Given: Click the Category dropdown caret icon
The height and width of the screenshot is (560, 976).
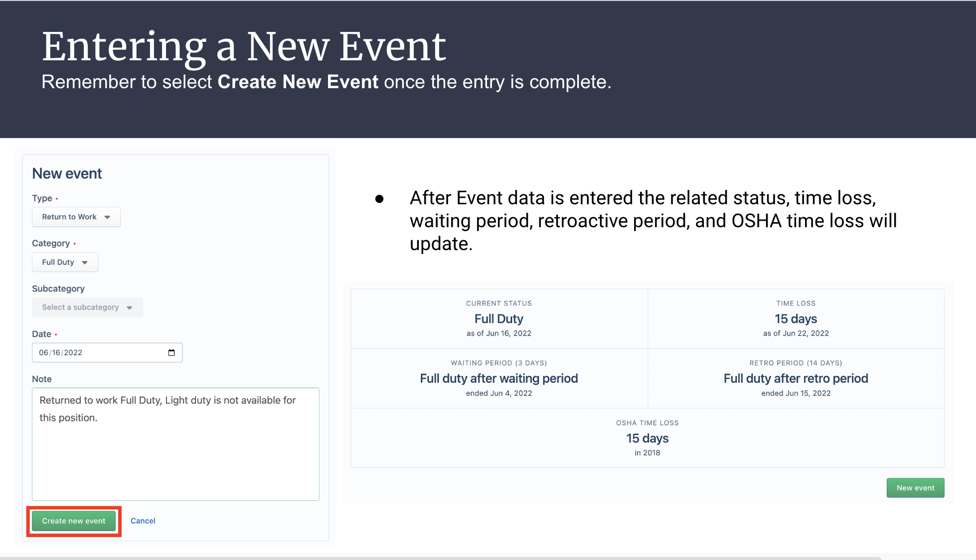Looking at the screenshot, I should pyautogui.click(x=85, y=263).
